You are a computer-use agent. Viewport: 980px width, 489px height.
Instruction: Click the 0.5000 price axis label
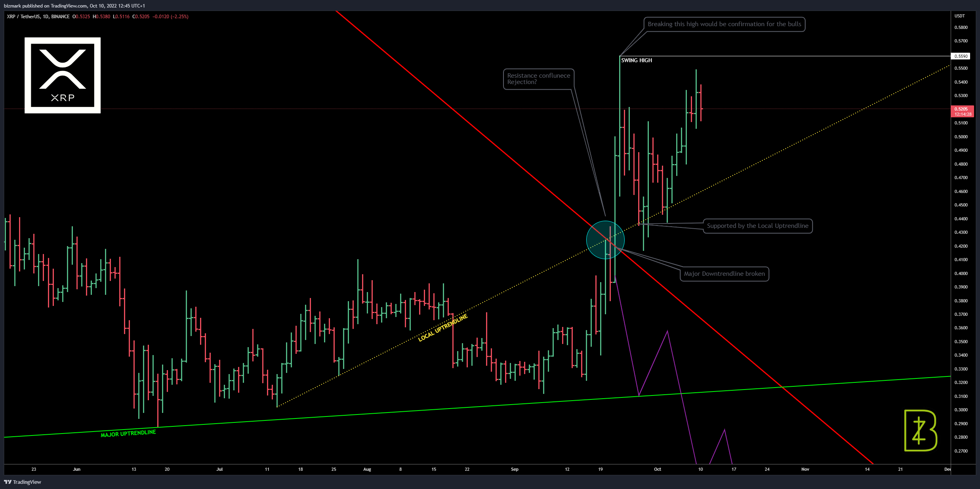(x=961, y=137)
